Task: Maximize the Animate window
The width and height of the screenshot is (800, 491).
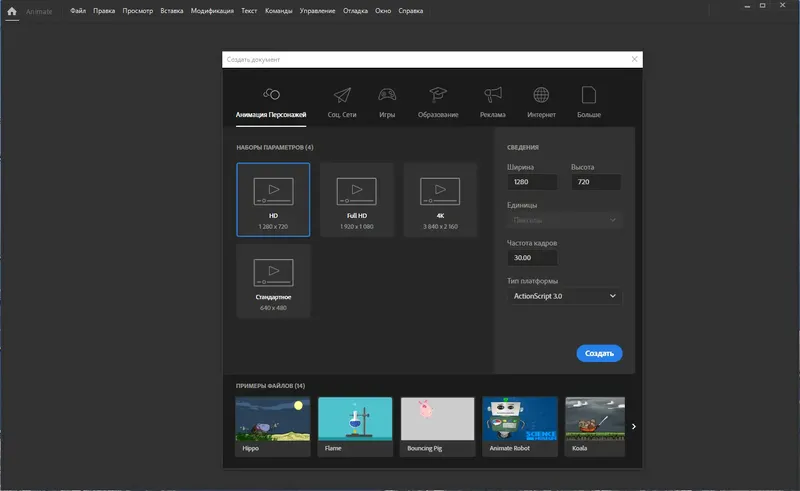Action: (x=762, y=6)
